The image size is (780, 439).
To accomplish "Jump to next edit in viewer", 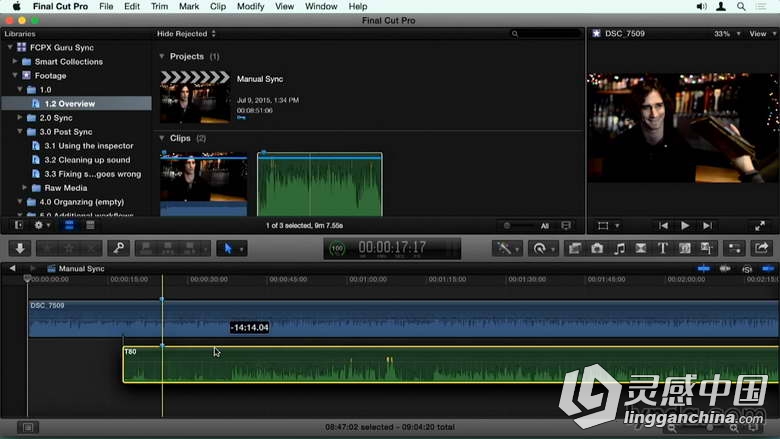I will [x=707, y=226].
